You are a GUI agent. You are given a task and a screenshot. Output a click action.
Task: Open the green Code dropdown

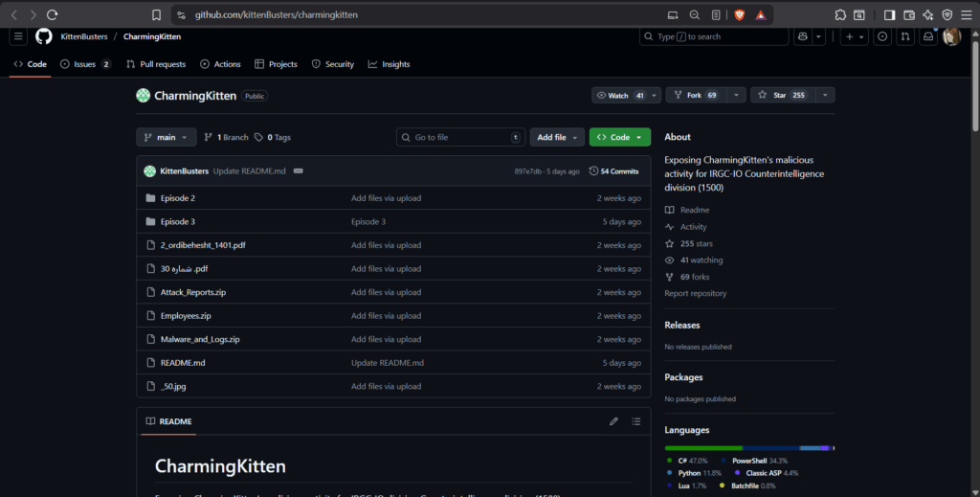coord(619,137)
